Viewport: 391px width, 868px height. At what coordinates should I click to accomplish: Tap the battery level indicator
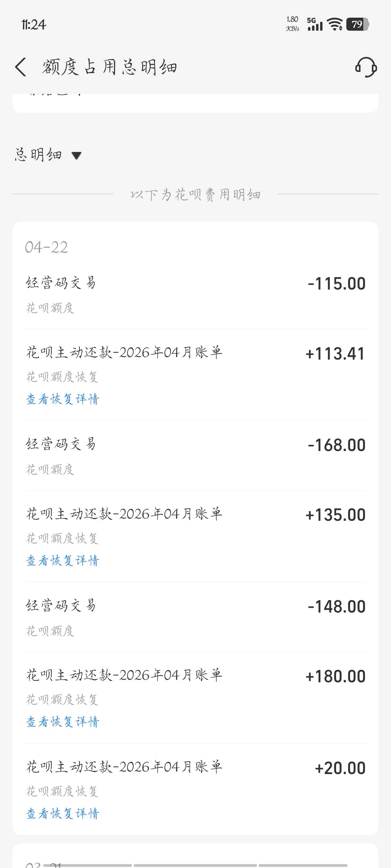coord(357,24)
